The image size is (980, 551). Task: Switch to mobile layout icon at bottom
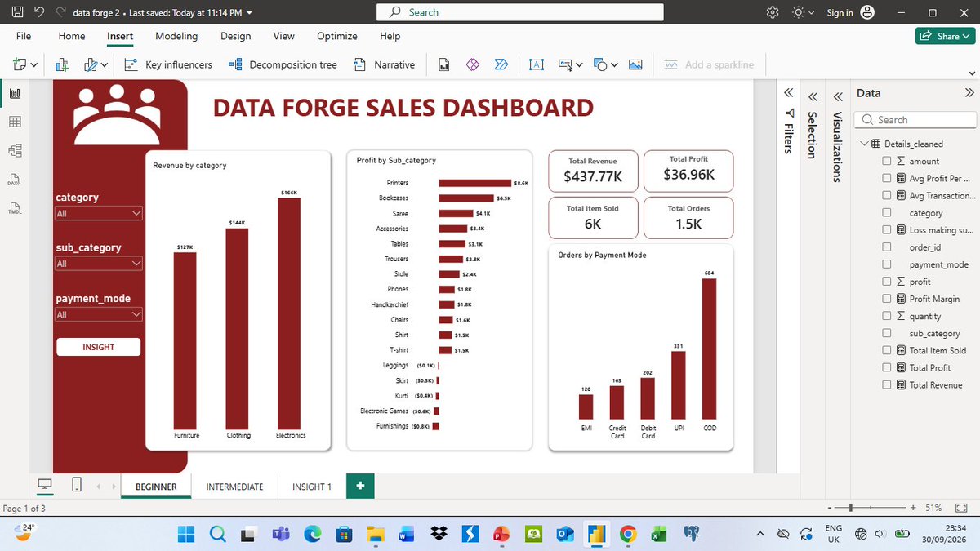(77, 485)
